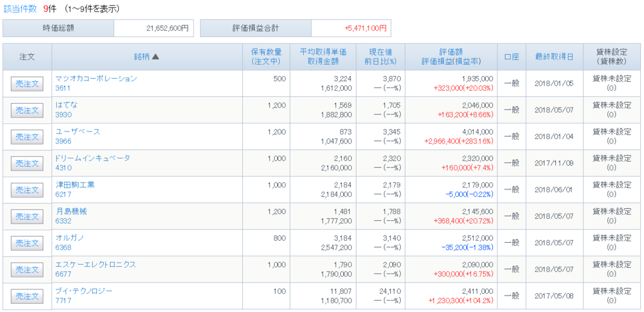Click 売注文 button for マツオカコーポレーション
Image resolution: width=644 pixels, height=312 pixels.
tap(27, 84)
